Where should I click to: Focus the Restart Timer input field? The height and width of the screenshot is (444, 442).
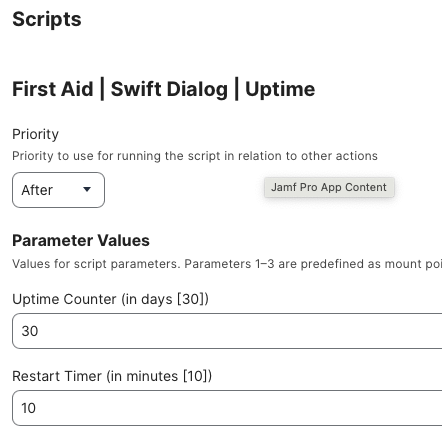tap(227, 408)
